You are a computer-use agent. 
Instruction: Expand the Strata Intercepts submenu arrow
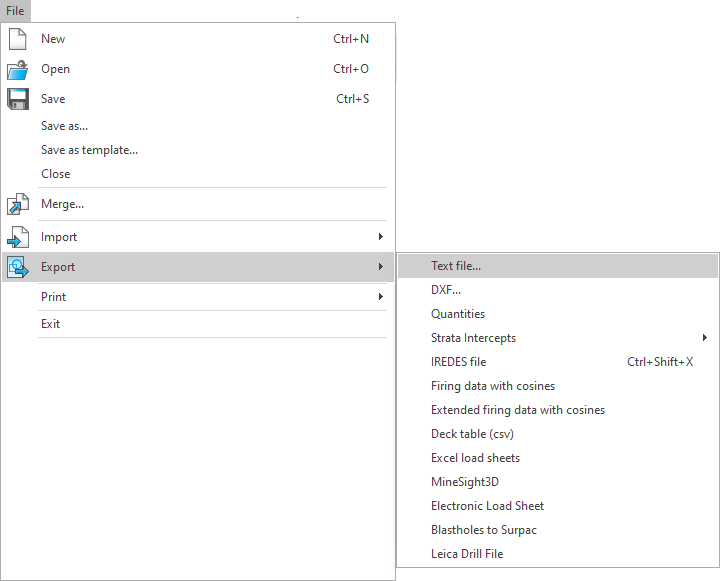(x=705, y=338)
